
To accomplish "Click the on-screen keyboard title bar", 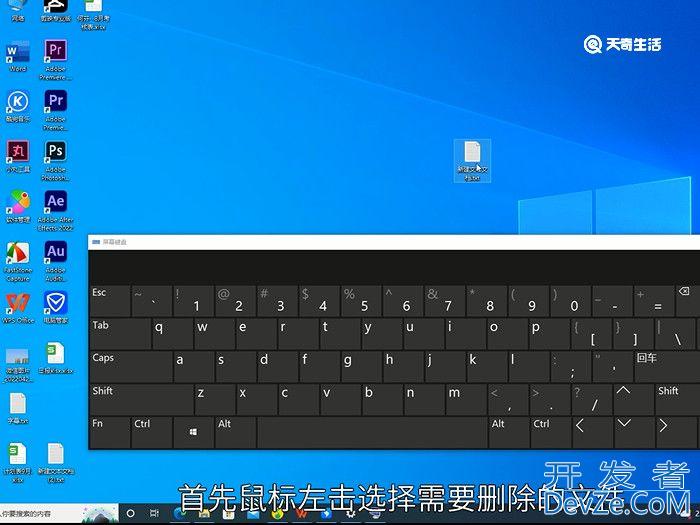I will click(394, 242).
